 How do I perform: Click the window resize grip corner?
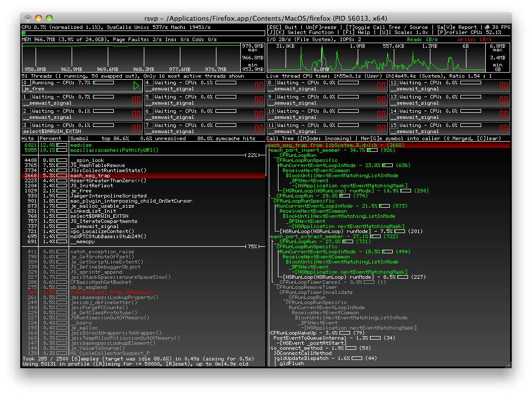click(x=509, y=365)
